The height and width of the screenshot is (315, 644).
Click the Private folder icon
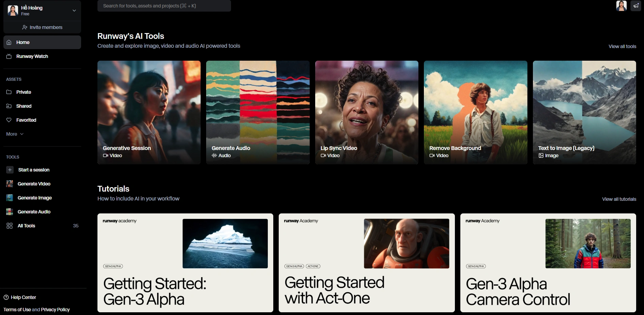(x=9, y=92)
